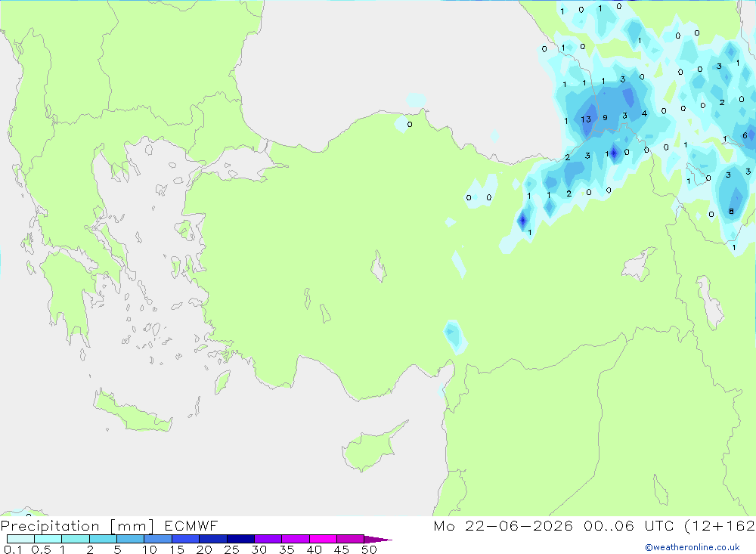This screenshot has height=554, width=756.
Task: Click the '25' legend scale label
Action: [231, 549]
